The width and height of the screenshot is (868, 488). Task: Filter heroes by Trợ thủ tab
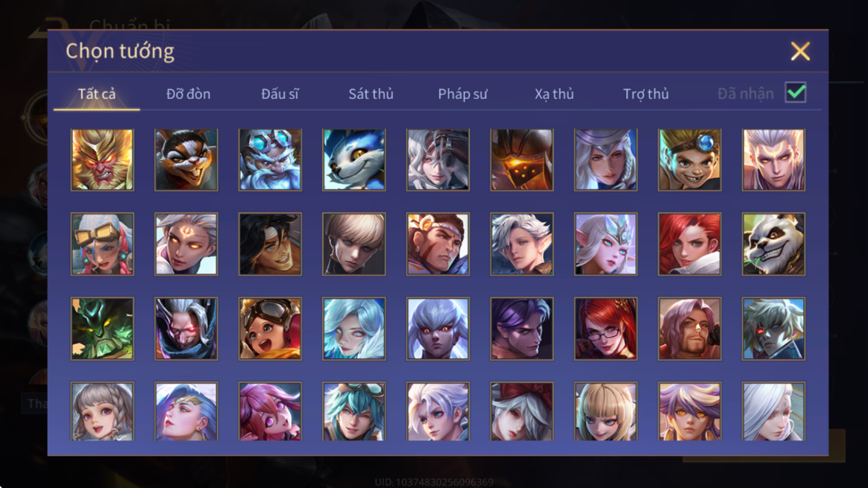click(646, 94)
